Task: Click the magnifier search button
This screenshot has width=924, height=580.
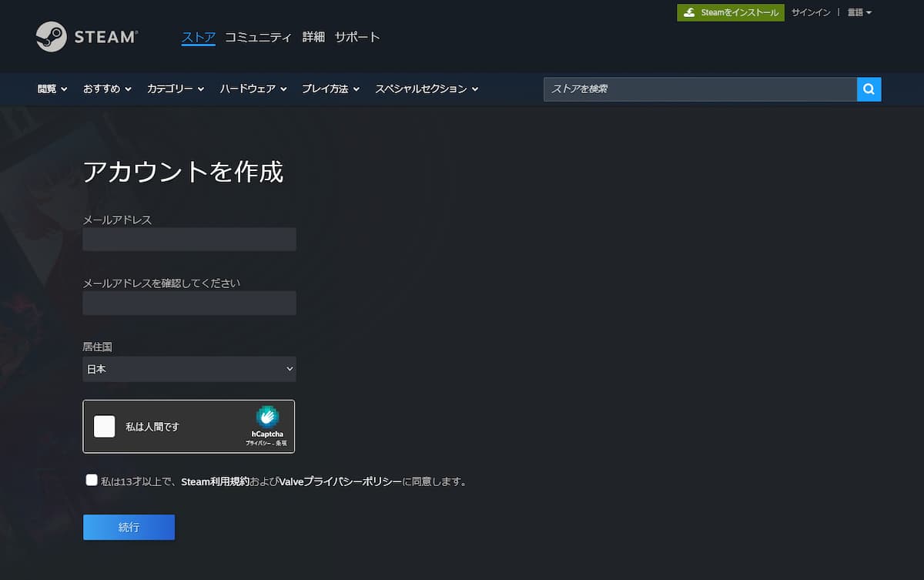Action: tap(869, 89)
